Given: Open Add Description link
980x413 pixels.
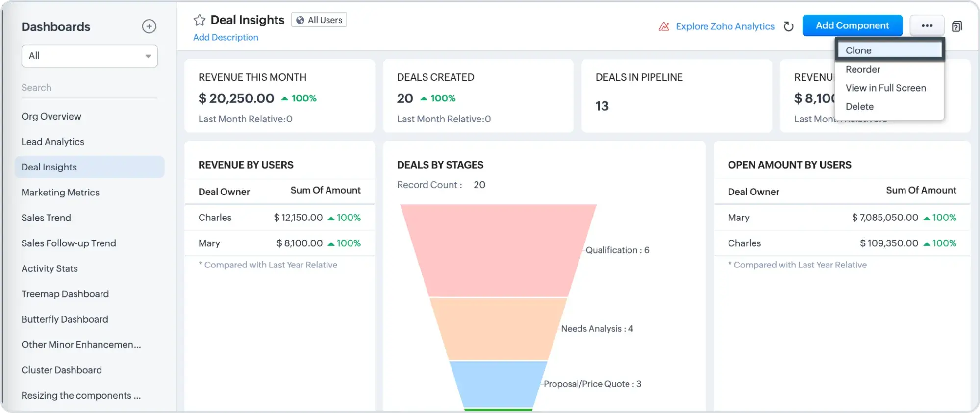Looking at the screenshot, I should tap(226, 37).
